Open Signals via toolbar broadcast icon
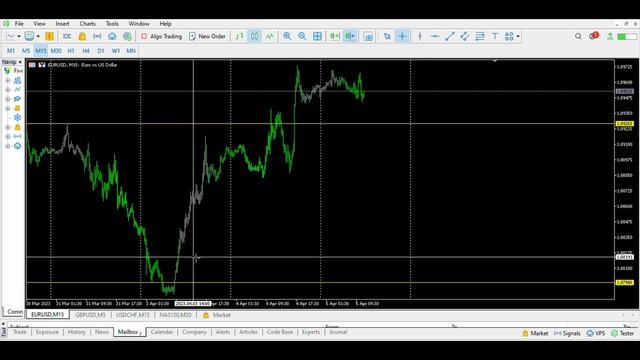This screenshot has width=640, height=360. pos(97,36)
